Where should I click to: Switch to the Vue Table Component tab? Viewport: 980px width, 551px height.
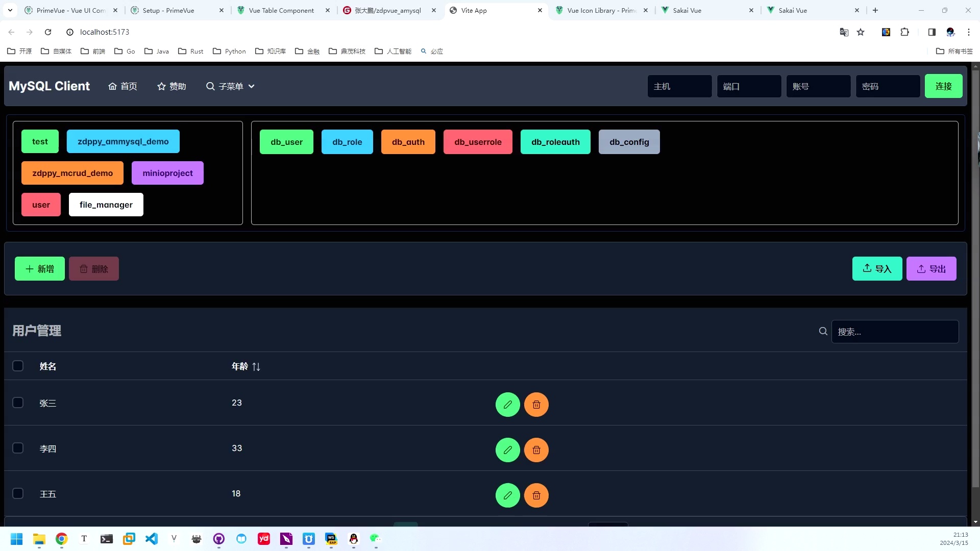(x=280, y=10)
